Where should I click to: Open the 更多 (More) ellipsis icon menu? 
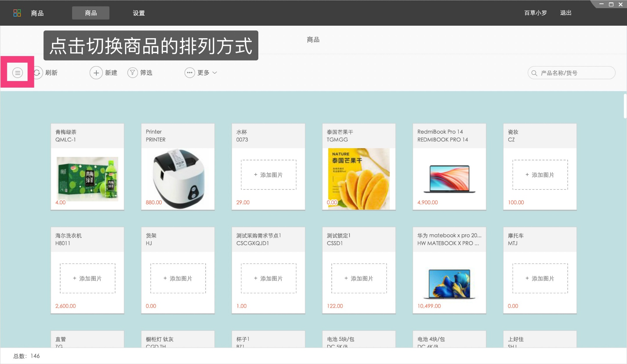(189, 72)
